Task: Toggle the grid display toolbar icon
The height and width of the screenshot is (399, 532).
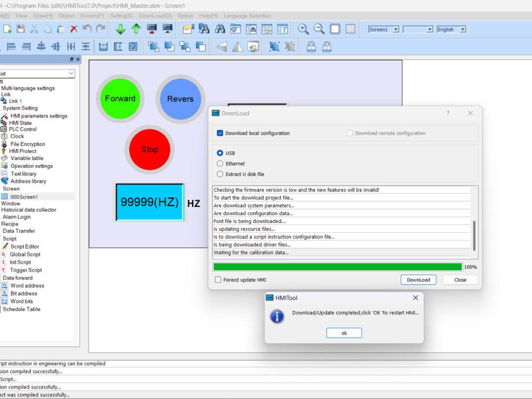Action: 351,29
